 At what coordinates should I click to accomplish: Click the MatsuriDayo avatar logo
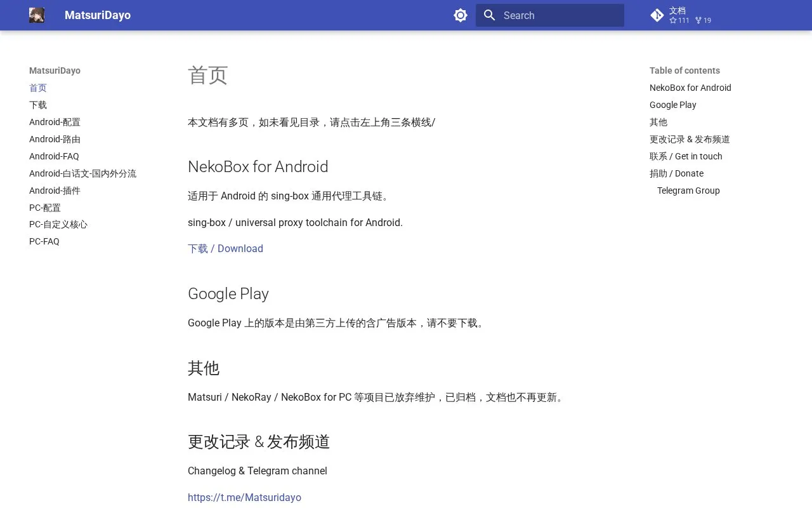click(x=37, y=15)
